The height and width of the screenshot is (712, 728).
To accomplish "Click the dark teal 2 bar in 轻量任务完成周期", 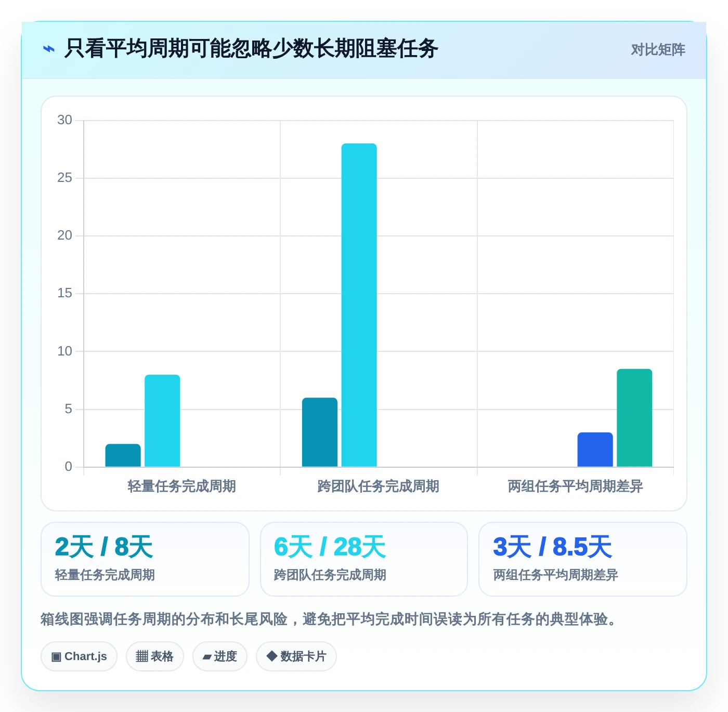I will click(x=123, y=455).
